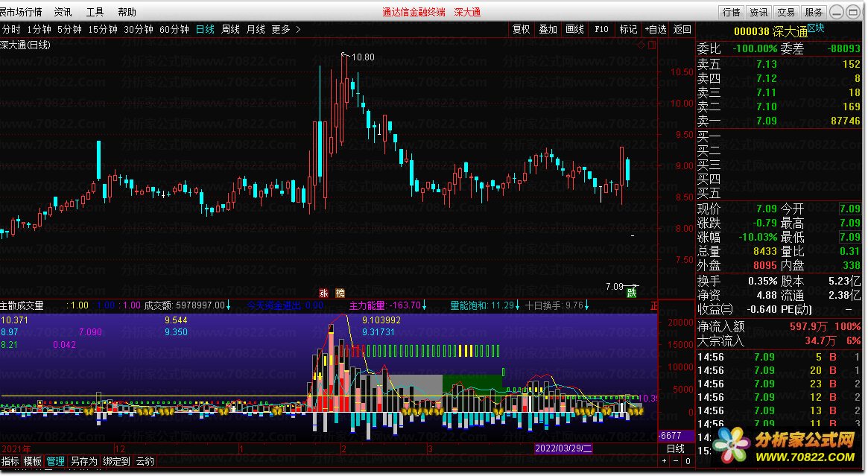Click the 日线 label beside the time axis
868x476 pixels.
coord(676,449)
